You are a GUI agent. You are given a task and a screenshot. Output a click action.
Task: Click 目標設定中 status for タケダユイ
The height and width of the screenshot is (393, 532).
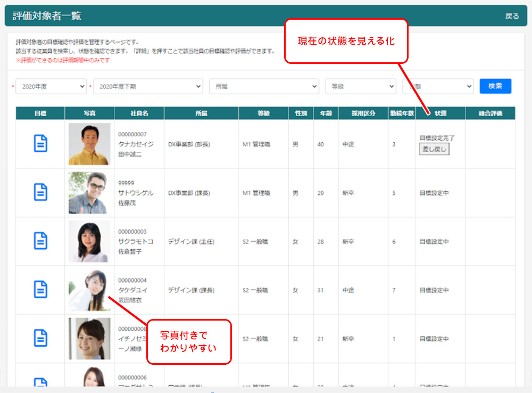pos(434,290)
